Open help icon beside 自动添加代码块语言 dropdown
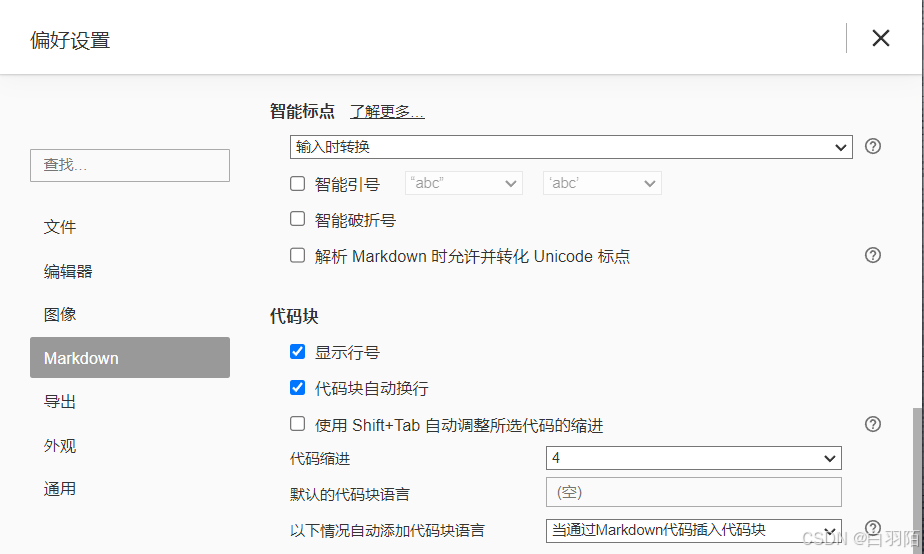This screenshot has height=554, width=924. [873, 527]
